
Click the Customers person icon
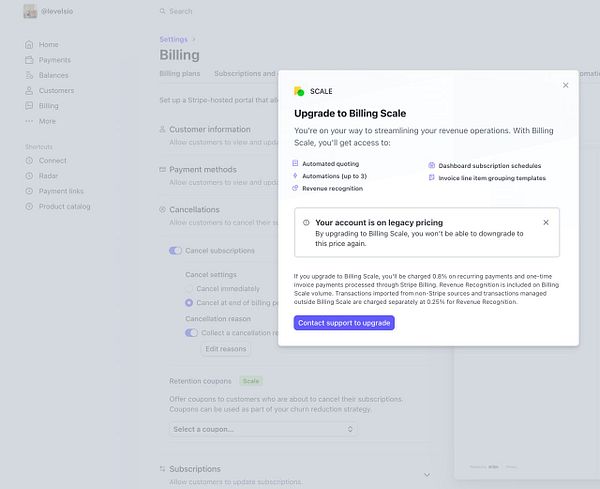[x=29, y=90]
